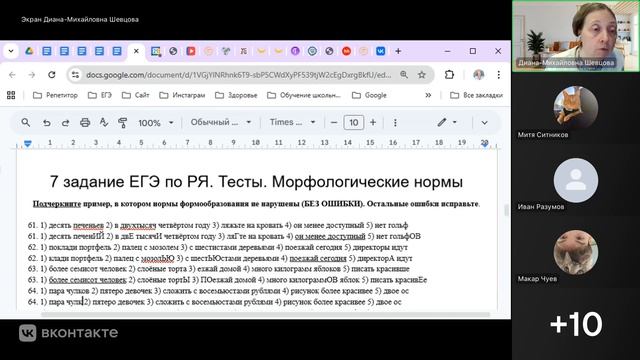Screen dimensions: 640x360
Task: Switch to the first Google Docs tab
Action: 47,51
